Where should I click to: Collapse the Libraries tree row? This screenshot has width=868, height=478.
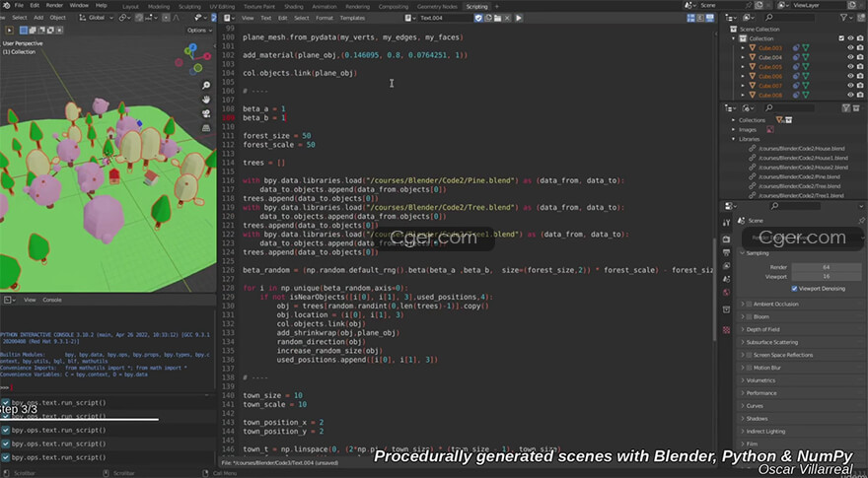[x=734, y=139]
